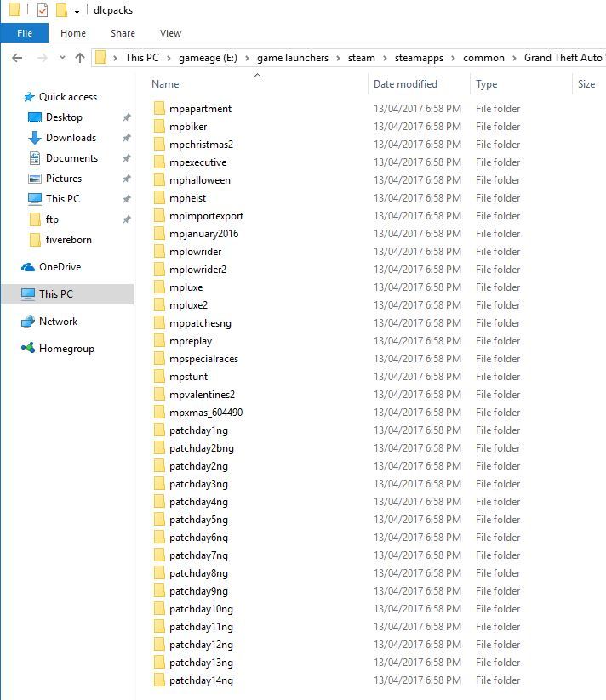Click This PC in the address bar
Screen dimensions: 606x700
pos(142,58)
